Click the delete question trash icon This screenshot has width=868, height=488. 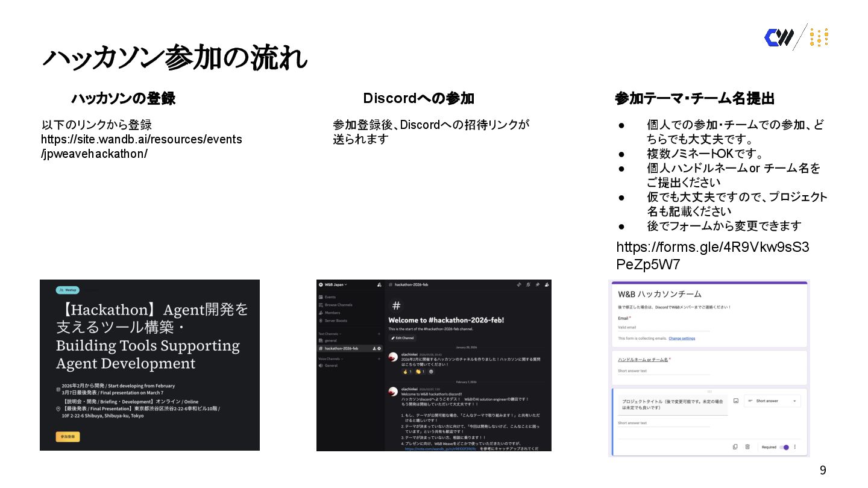click(x=747, y=446)
